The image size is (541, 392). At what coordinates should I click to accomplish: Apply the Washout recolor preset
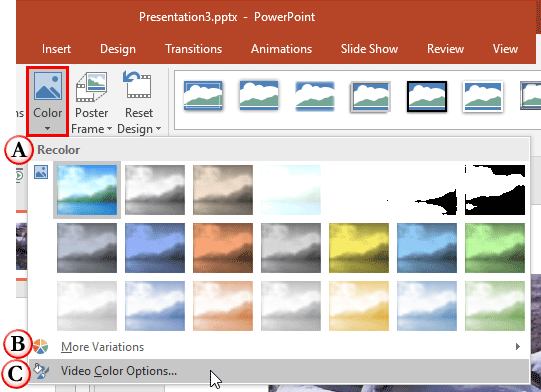click(291, 190)
